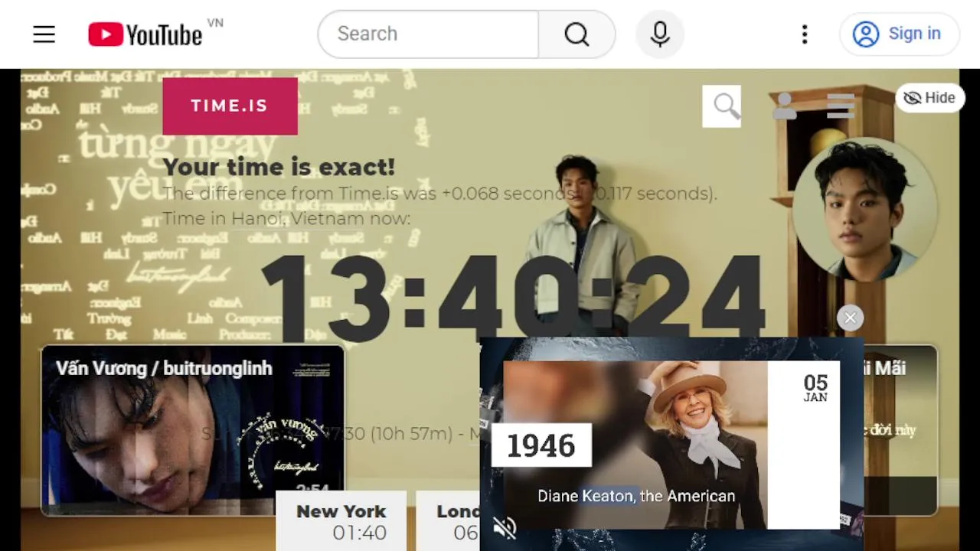Expand the Time.is hamburger menu
The height and width of the screenshot is (551, 980).
(840, 106)
